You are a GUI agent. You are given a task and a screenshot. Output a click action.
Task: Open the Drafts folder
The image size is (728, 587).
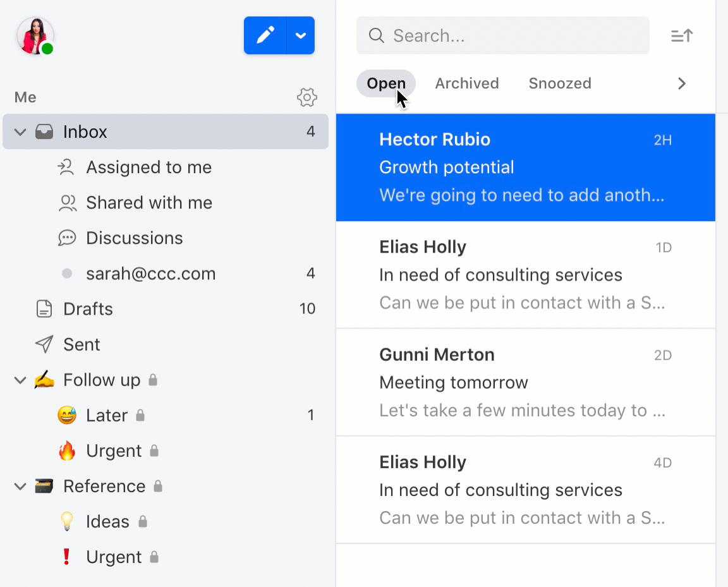click(x=88, y=309)
